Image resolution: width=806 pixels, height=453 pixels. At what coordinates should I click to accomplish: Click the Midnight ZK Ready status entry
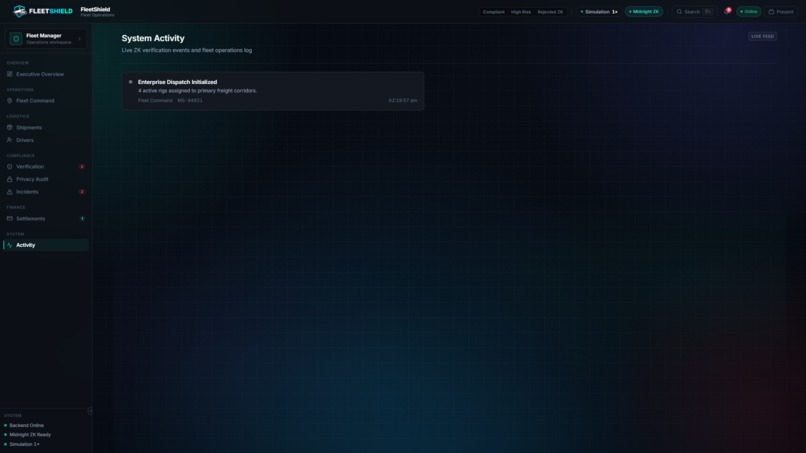coord(28,434)
